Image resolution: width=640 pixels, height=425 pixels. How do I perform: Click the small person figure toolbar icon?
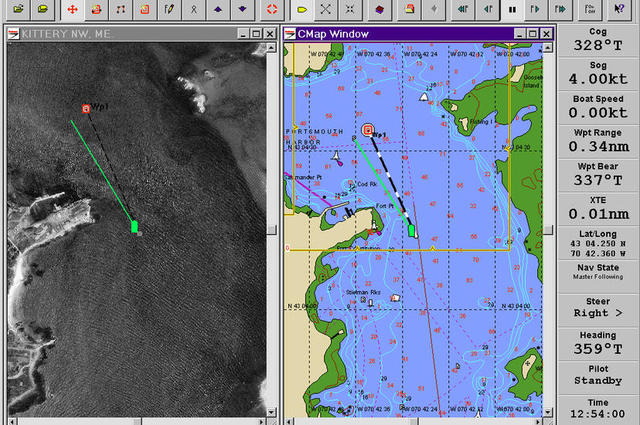pyautogui.click(x=193, y=9)
